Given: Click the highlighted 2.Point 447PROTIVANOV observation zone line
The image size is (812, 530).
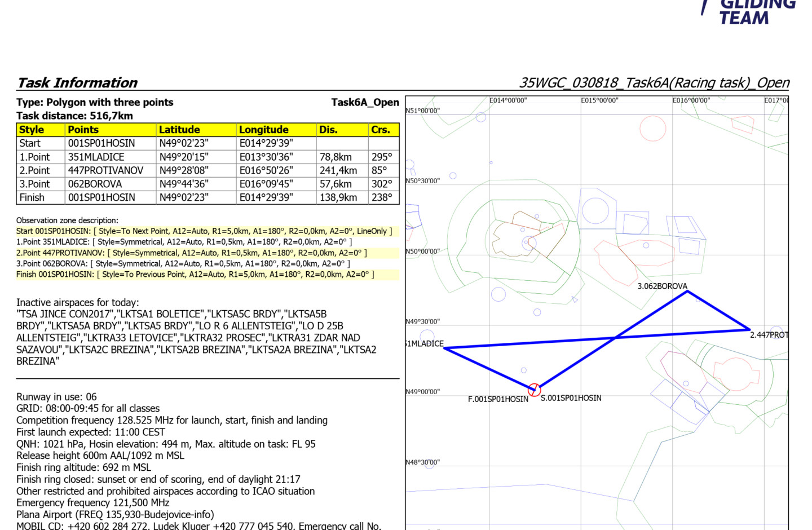Looking at the screenshot, I should point(192,253).
